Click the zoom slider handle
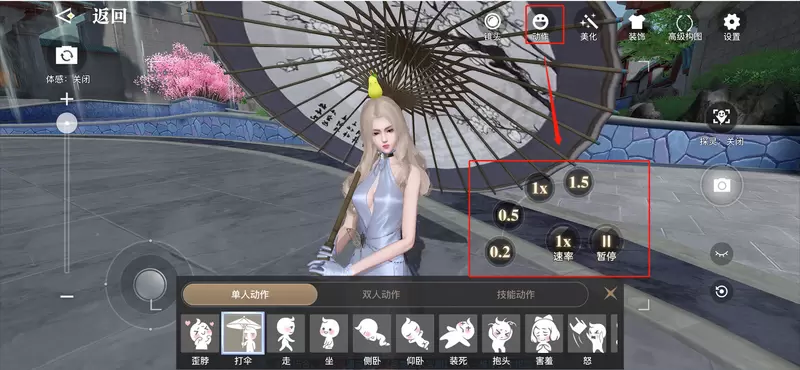 click(67, 123)
